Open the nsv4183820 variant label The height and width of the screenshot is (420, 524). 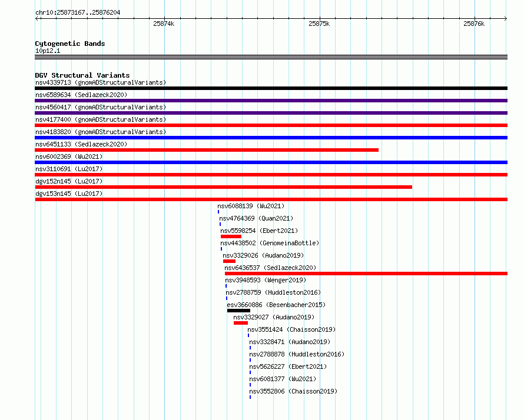pos(101,132)
